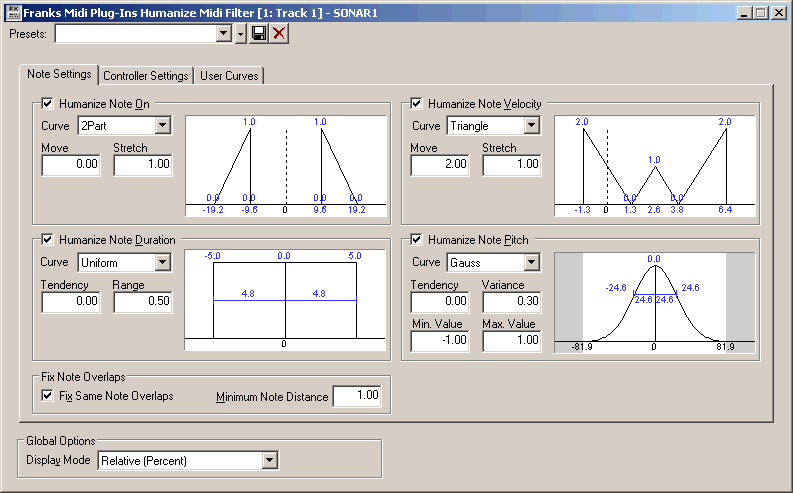Maximize the plug-in window
Image resolution: width=793 pixels, height=493 pixels.
[761, 13]
